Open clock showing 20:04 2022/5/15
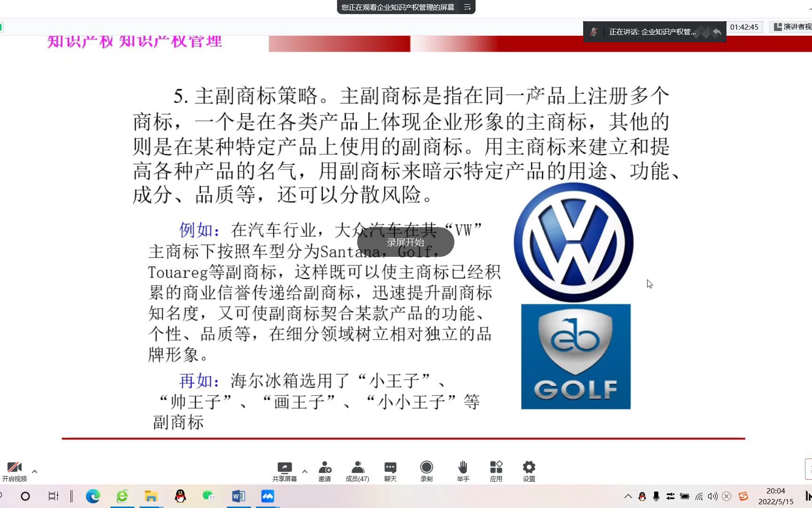The width and height of the screenshot is (812, 508). 776,496
